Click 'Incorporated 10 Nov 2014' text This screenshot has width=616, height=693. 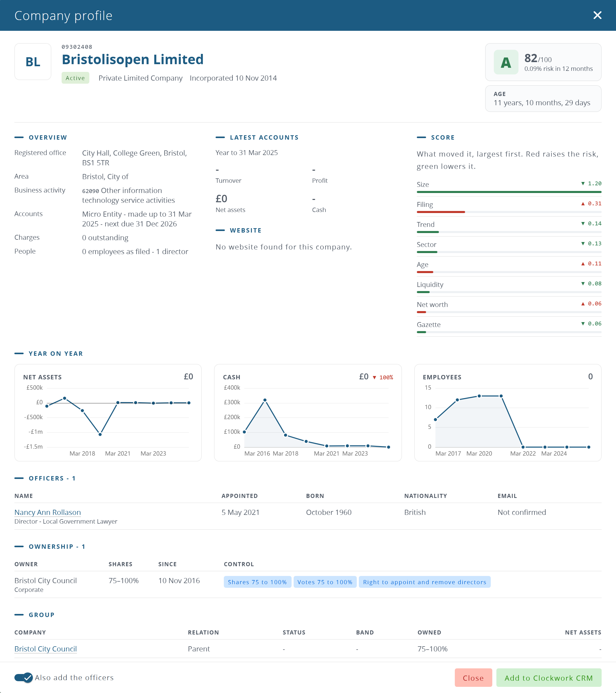coord(233,78)
